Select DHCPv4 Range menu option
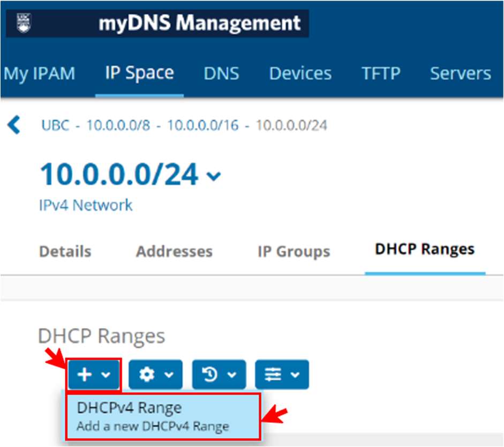Image resolution: width=504 pixels, height=447 pixels. tap(163, 416)
